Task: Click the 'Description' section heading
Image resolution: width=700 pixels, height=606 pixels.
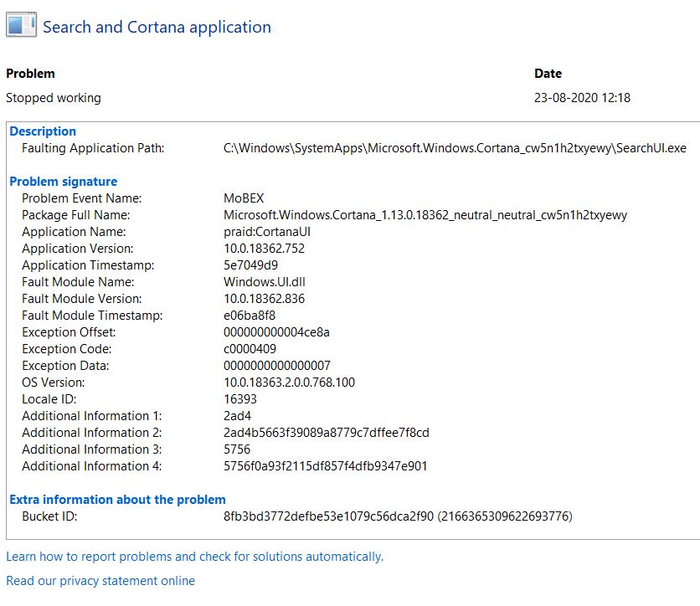Action: (43, 131)
